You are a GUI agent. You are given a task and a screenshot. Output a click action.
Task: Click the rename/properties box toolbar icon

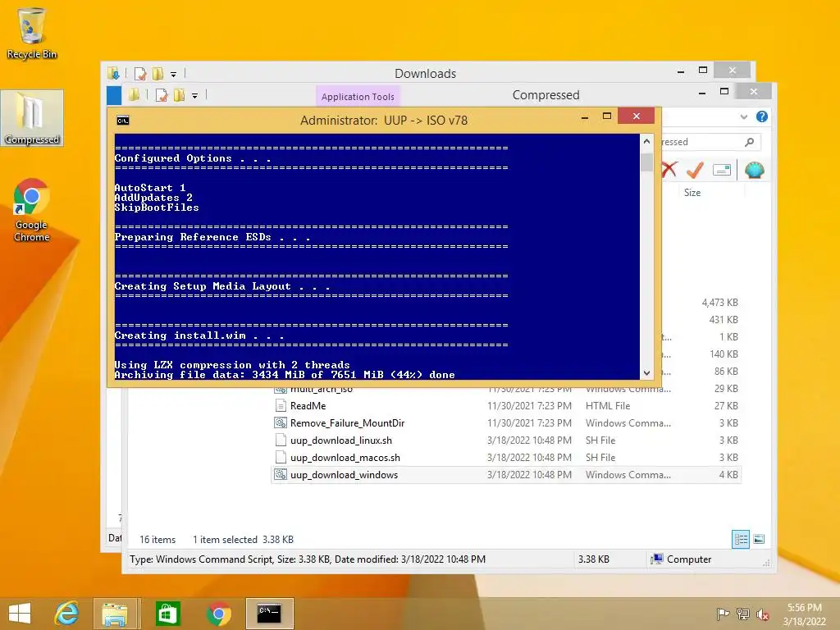(x=722, y=171)
